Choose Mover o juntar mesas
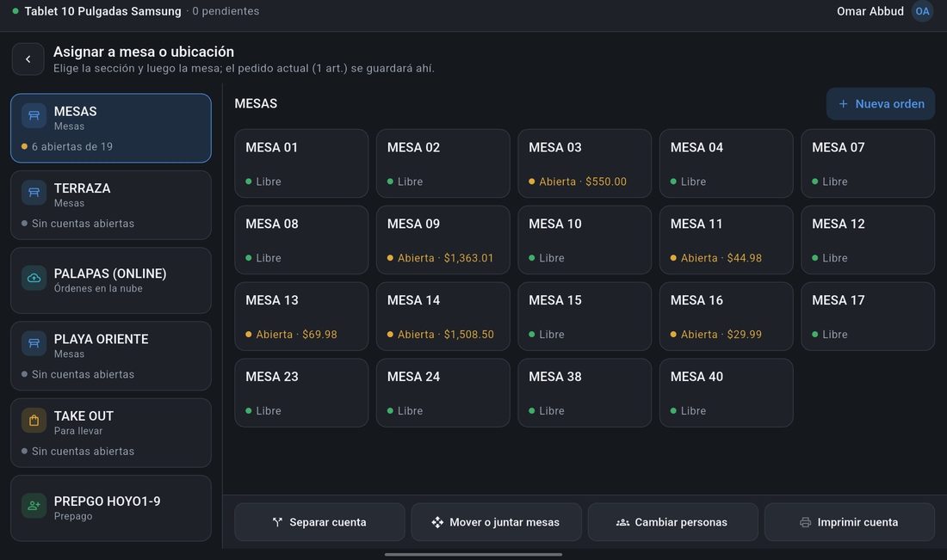 click(x=497, y=522)
